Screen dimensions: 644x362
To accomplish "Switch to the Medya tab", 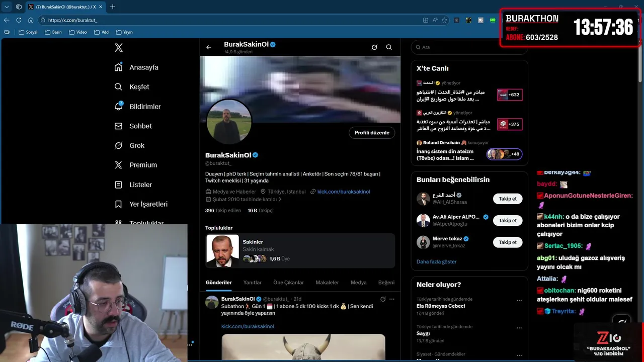I will (359, 283).
